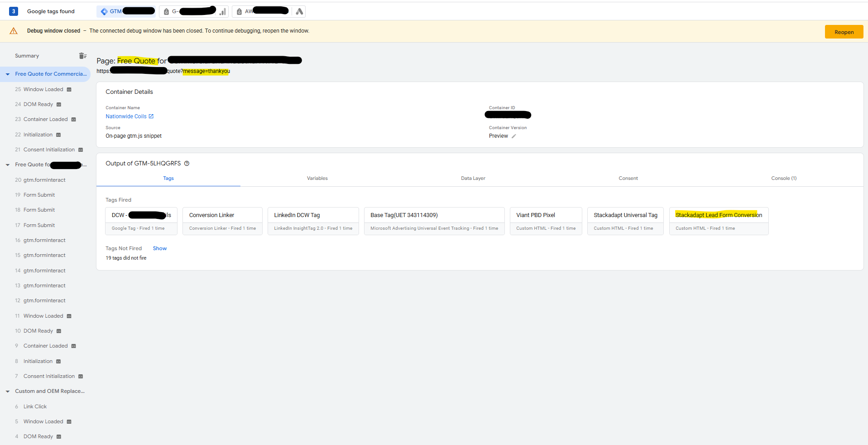Click API icon beside 8 Initialization
This screenshot has width=868, height=445.
point(58,361)
